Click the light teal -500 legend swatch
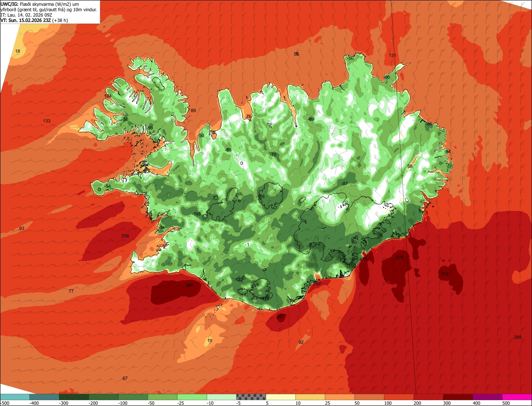Viewport: 532px width, 406px height. pos(15,397)
